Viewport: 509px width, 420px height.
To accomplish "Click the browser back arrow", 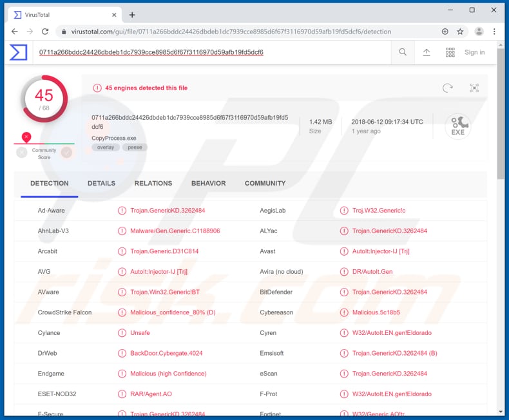I will [x=15, y=32].
